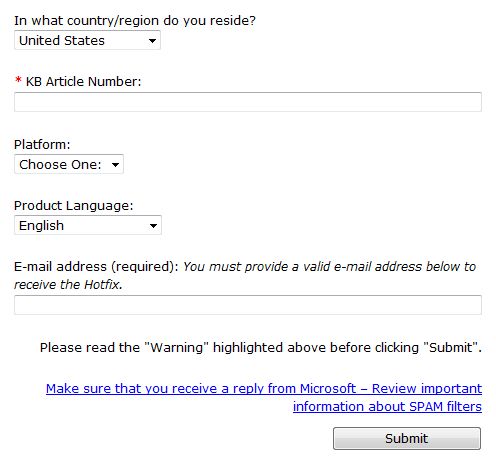Viewport: 496px width, 462px height.
Task: Click the Platform dropdown arrow
Action: click(115, 164)
